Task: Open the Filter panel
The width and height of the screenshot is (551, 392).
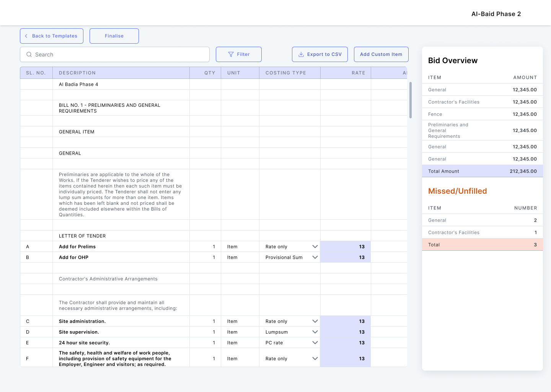Action: pyautogui.click(x=239, y=54)
